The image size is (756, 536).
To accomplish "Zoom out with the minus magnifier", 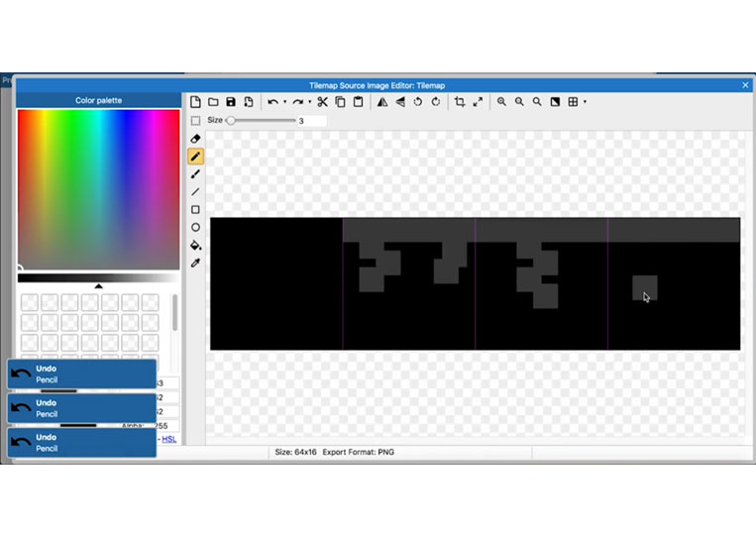I will point(519,102).
